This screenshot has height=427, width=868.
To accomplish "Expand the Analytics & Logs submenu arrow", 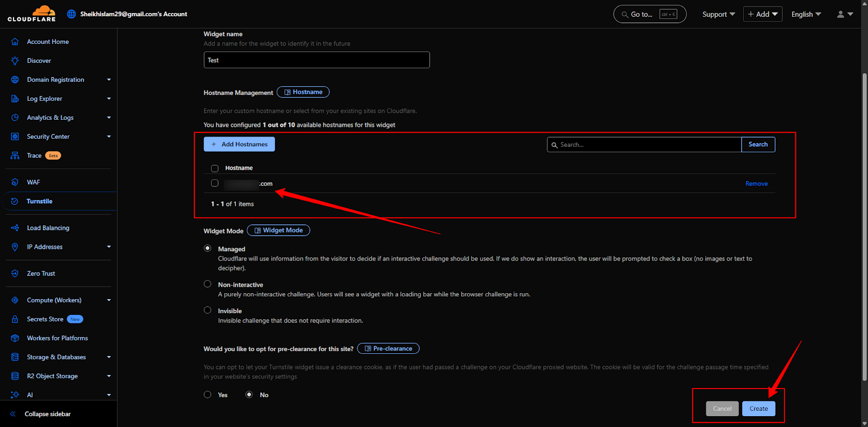I will click(108, 118).
